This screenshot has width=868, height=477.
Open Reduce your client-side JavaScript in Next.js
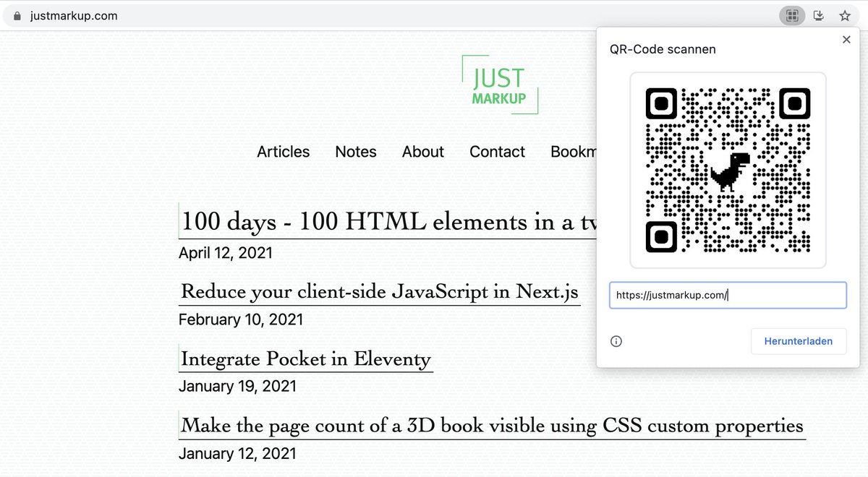coord(380,291)
